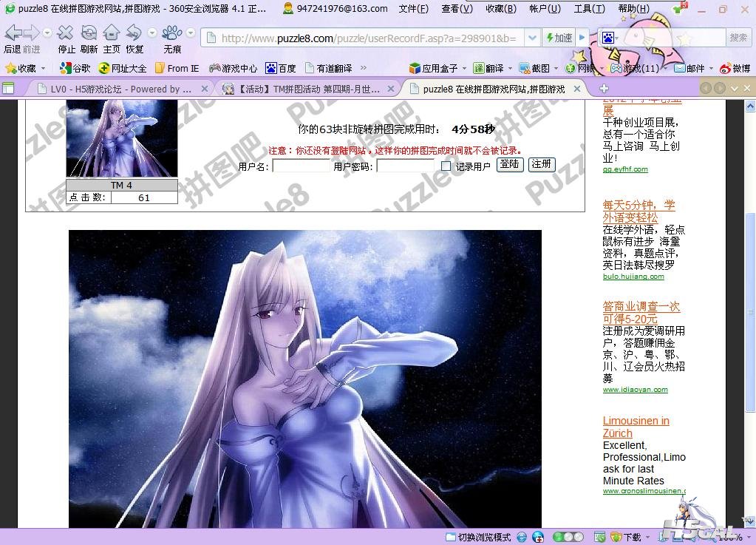This screenshot has width=756, height=545.
Task: Toggle the sidebar panel icon left of tabs
Action: click(x=8, y=88)
